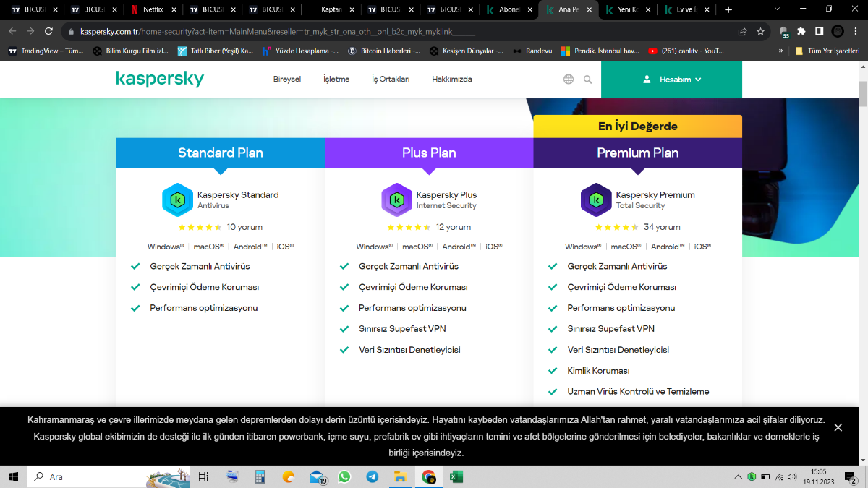Click En İyi Değerde badge

click(x=638, y=127)
